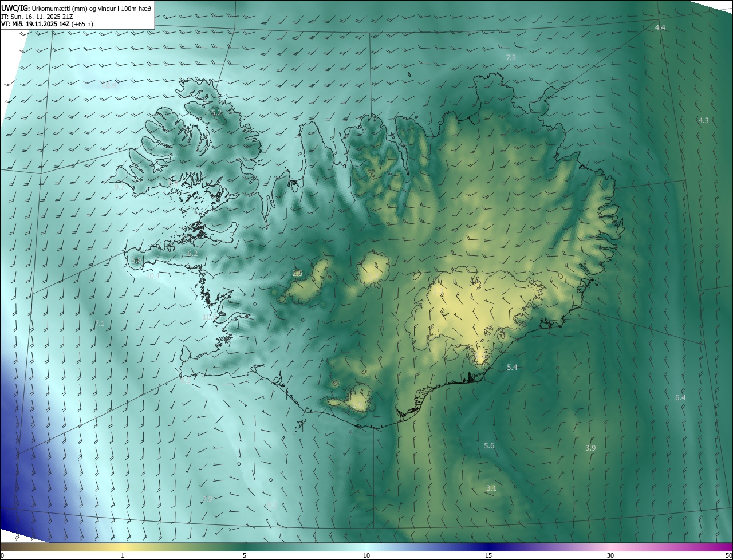Click the 7.9 value label on the map
The image size is (733, 560).
[x=208, y=499]
